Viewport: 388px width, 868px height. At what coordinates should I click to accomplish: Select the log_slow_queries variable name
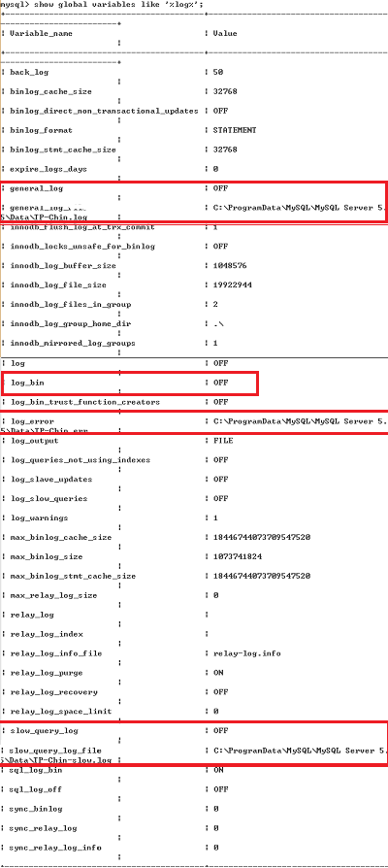pos(48,499)
